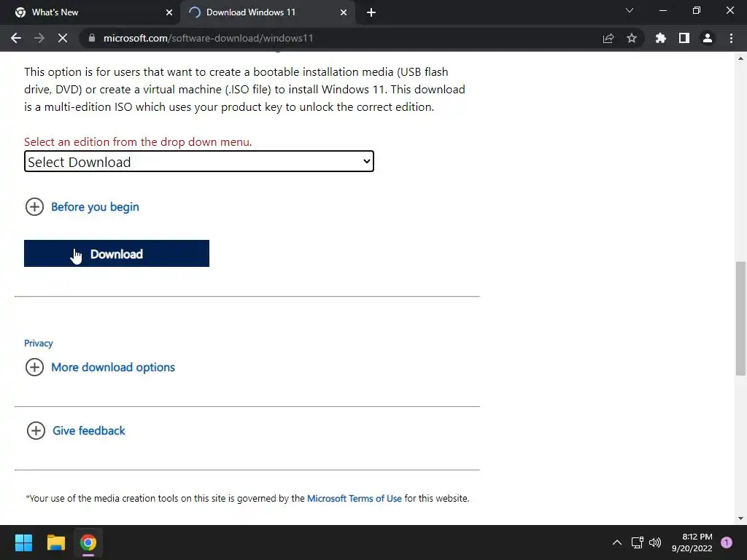Open the Chrome three-dot menu
Screen dimensions: 747x560
click(731, 38)
